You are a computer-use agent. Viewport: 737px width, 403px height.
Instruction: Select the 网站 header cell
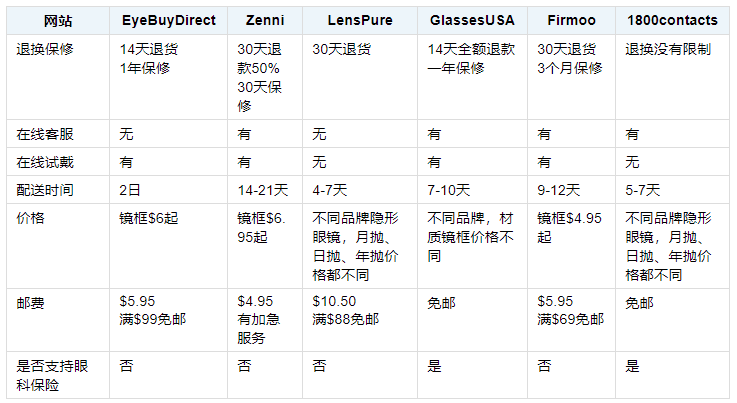56,20
